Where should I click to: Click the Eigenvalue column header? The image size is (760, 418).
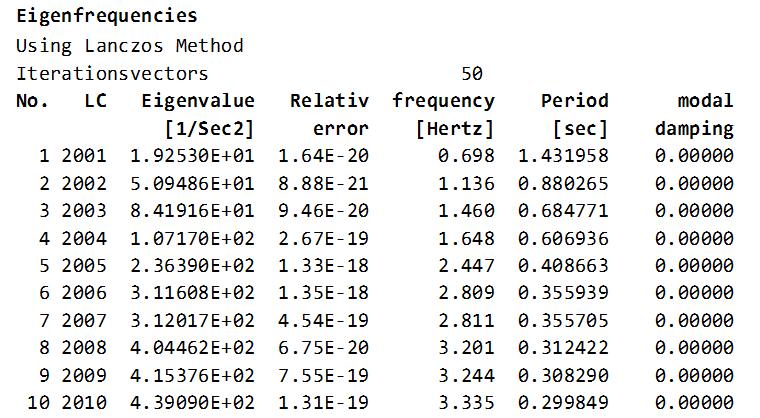coord(198,101)
